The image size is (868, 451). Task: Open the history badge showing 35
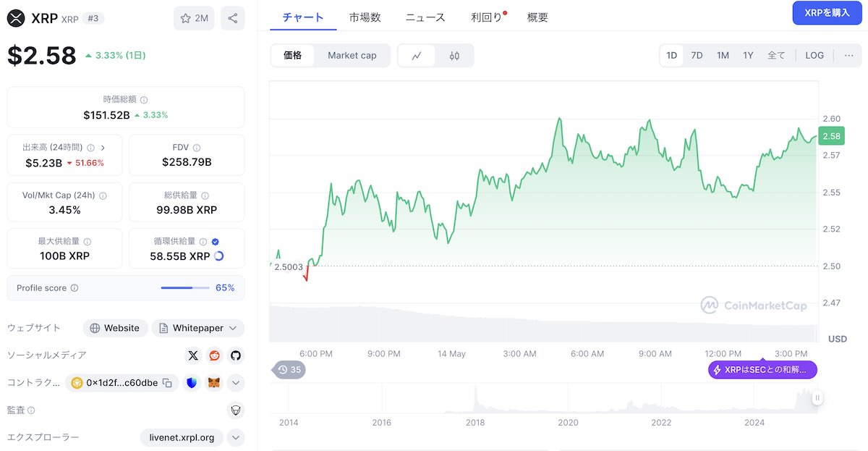[289, 370]
